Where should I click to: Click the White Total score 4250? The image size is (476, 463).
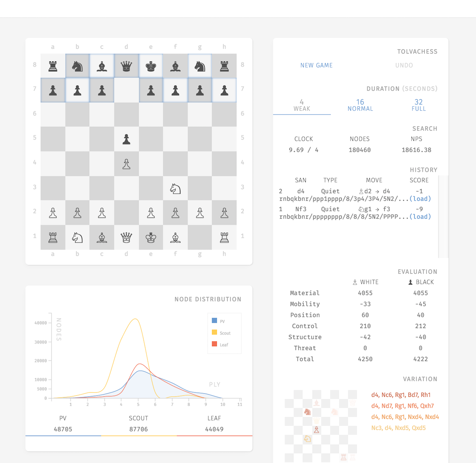coord(365,359)
